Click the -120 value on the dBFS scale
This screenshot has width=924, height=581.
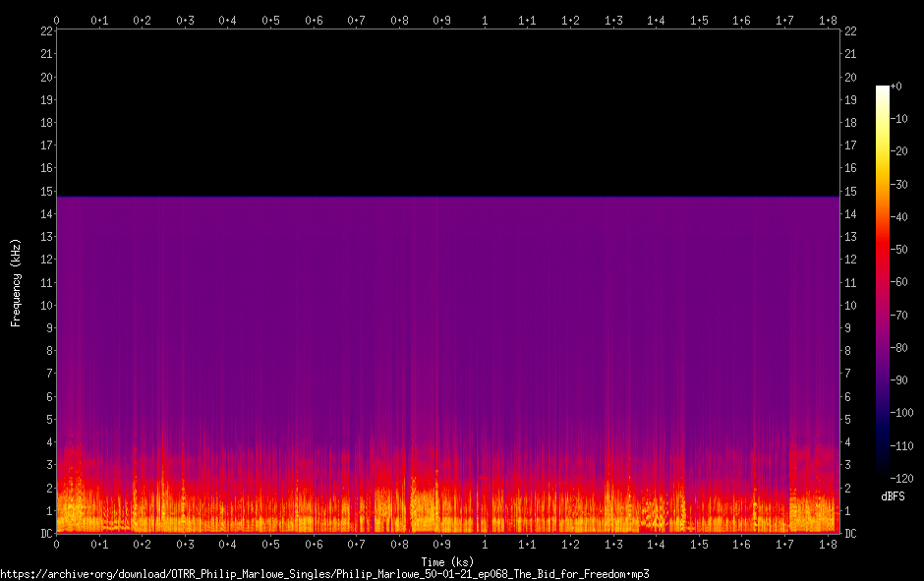(x=900, y=479)
